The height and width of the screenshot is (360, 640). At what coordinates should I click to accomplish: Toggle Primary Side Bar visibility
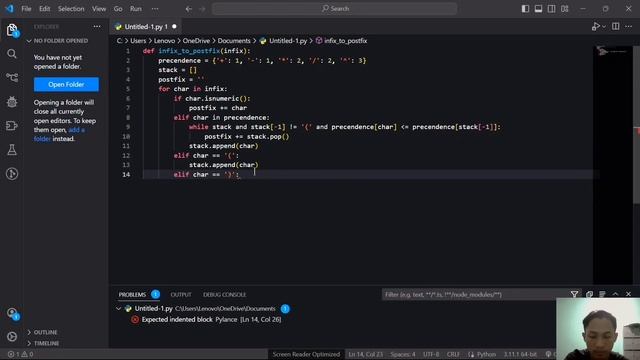coord(525,9)
